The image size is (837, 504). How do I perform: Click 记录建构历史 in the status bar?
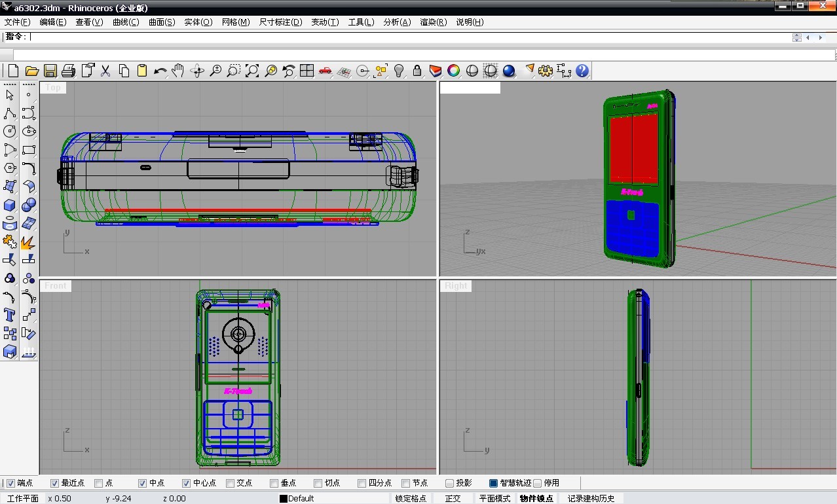pyautogui.click(x=591, y=498)
